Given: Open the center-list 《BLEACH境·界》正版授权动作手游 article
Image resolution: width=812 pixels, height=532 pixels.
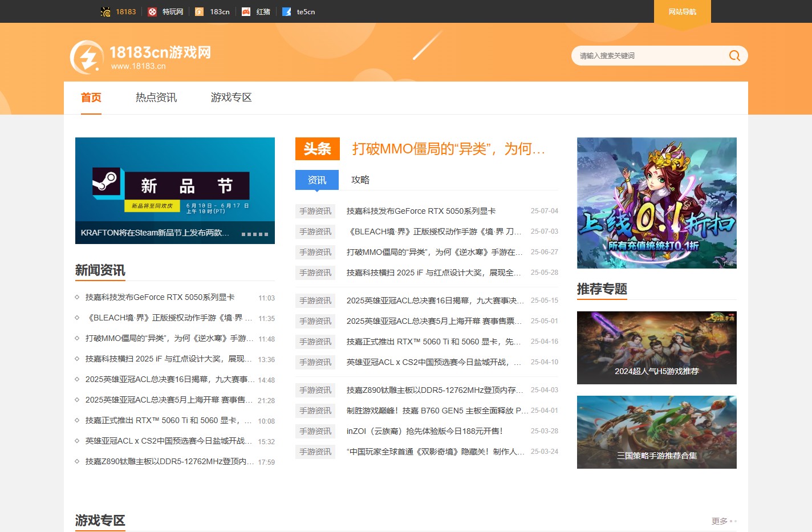Looking at the screenshot, I should point(434,232).
